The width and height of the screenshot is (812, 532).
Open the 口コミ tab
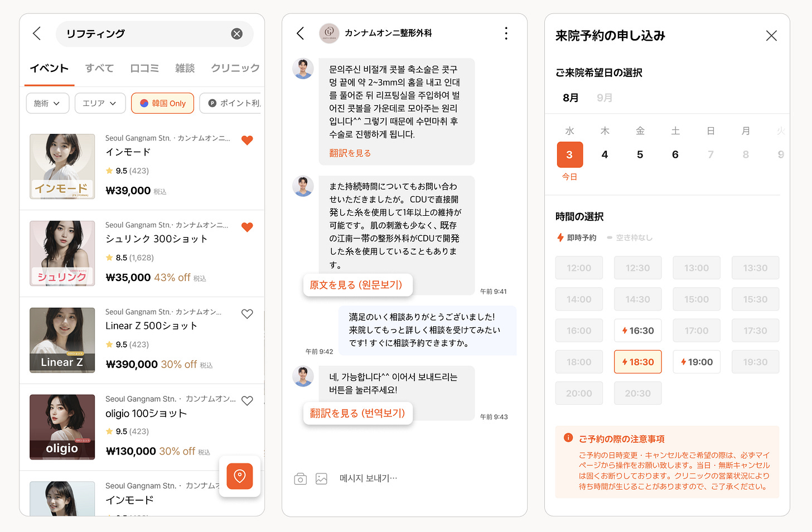pyautogui.click(x=144, y=68)
